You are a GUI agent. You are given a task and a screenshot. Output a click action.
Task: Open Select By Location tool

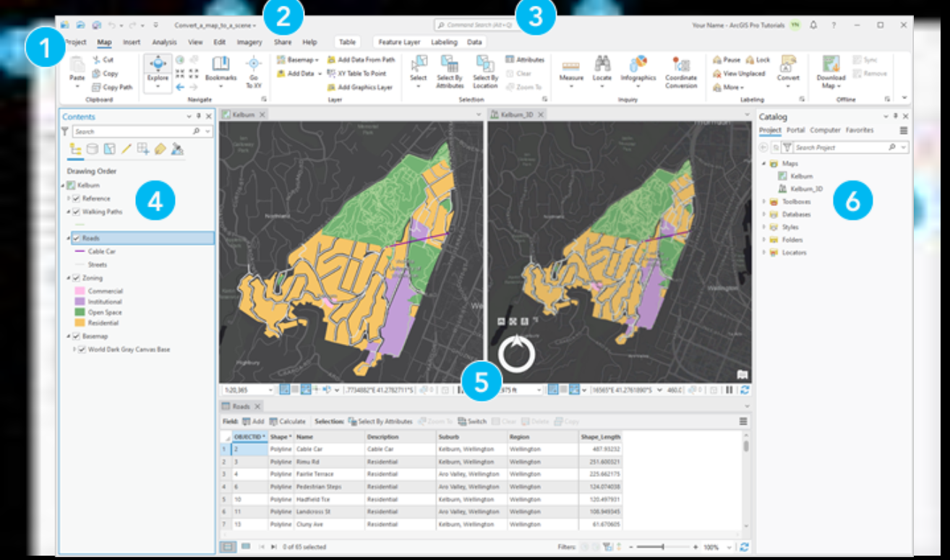[x=484, y=68]
